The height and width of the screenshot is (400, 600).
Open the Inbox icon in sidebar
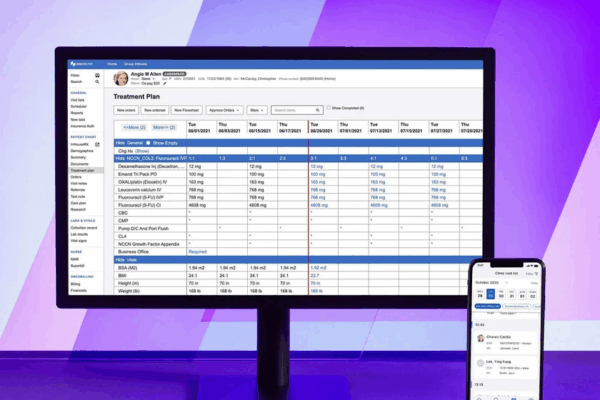coord(96,75)
